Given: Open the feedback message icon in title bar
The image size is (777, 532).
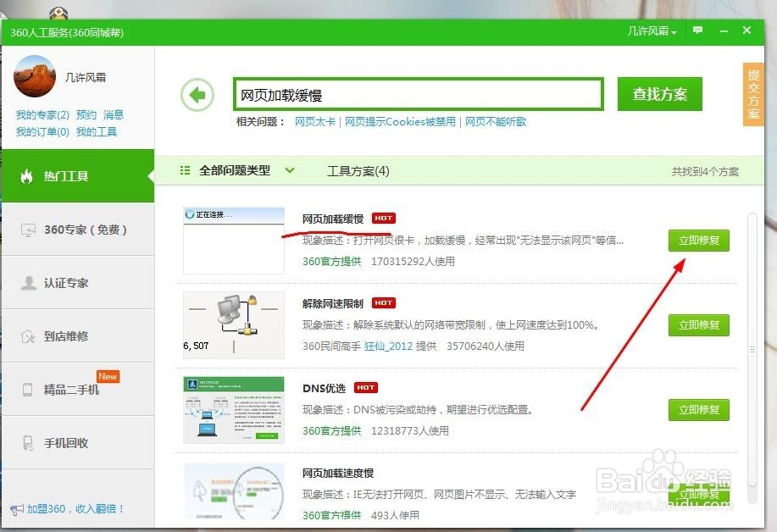Looking at the screenshot, I should (697, 30).
